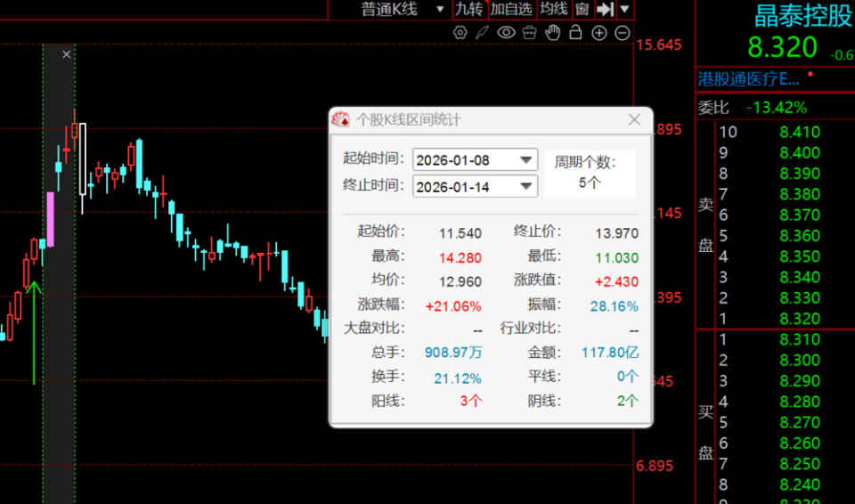855x504 pixels.
Task: Open the toolbox briefcase icon
Action: (529, 33)
